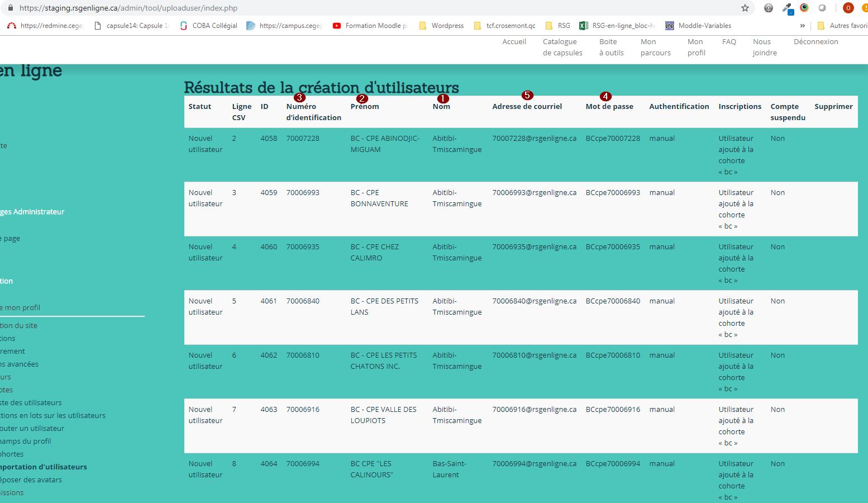
Task: Open the COBA Collégial bookmark
Action: coord(208,26)
